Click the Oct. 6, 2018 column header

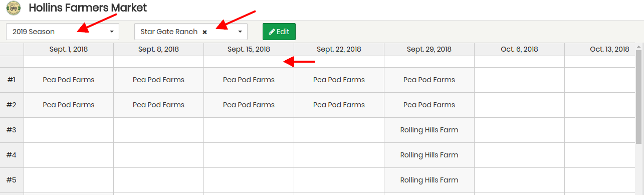coord(519,49)
